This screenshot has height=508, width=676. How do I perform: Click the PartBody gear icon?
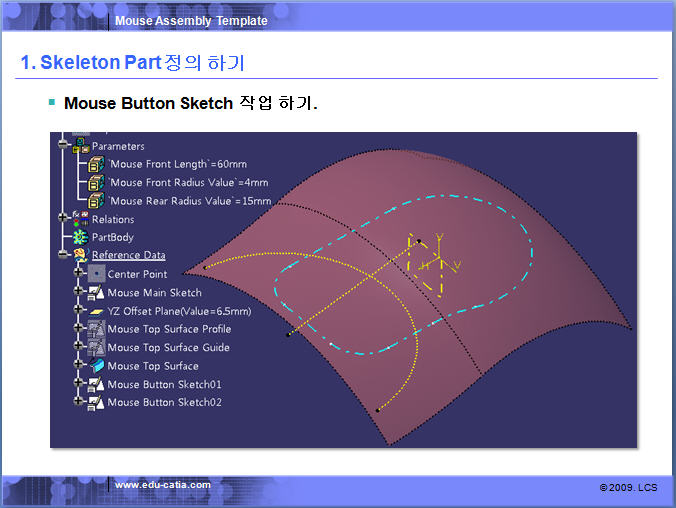[x=79, y=237]
